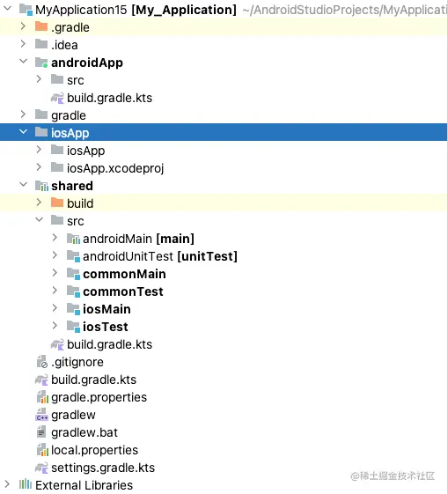Click the gradle.properties file icon

pyautogui.click(x=42, y=397)
